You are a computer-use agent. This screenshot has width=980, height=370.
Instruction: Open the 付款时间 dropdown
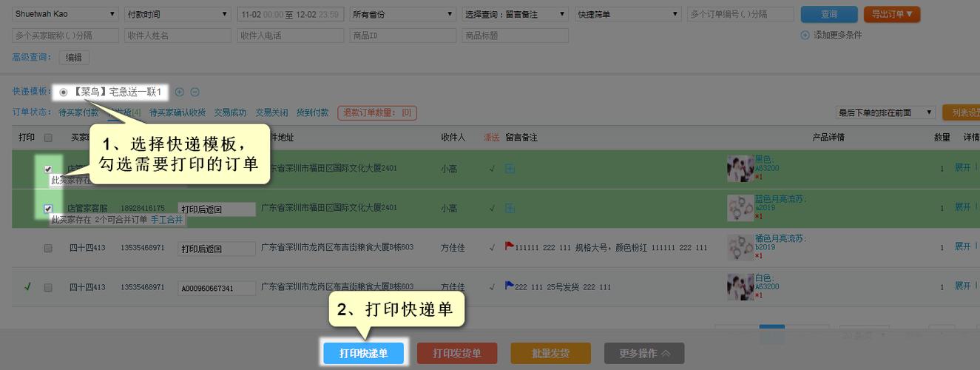[x=178, y=14]
